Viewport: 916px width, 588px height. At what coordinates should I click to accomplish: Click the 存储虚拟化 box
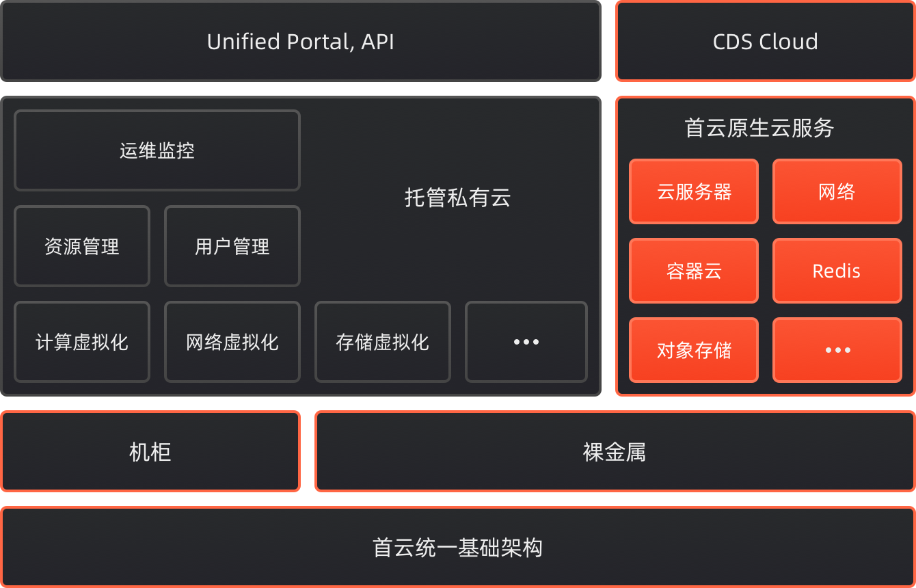click(383, 342)
